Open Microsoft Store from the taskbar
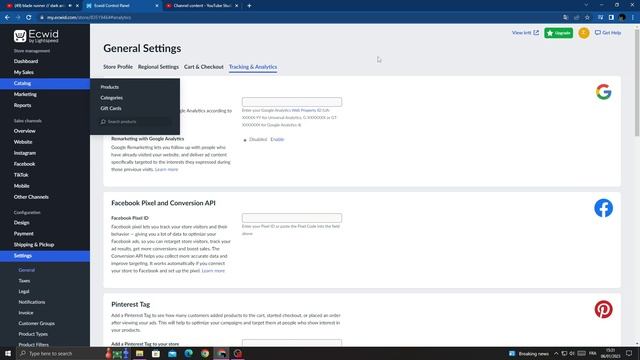The height and width of the screenshot is (360, 640). coord(156,353)
